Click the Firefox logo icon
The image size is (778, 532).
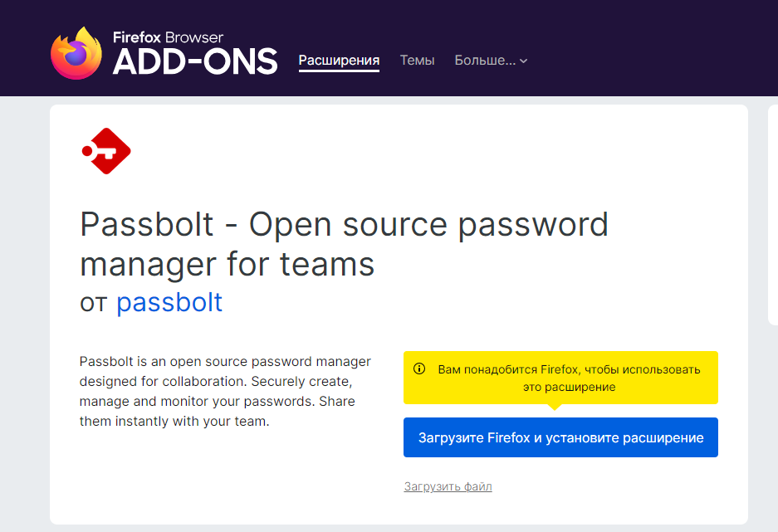point(76,53)
